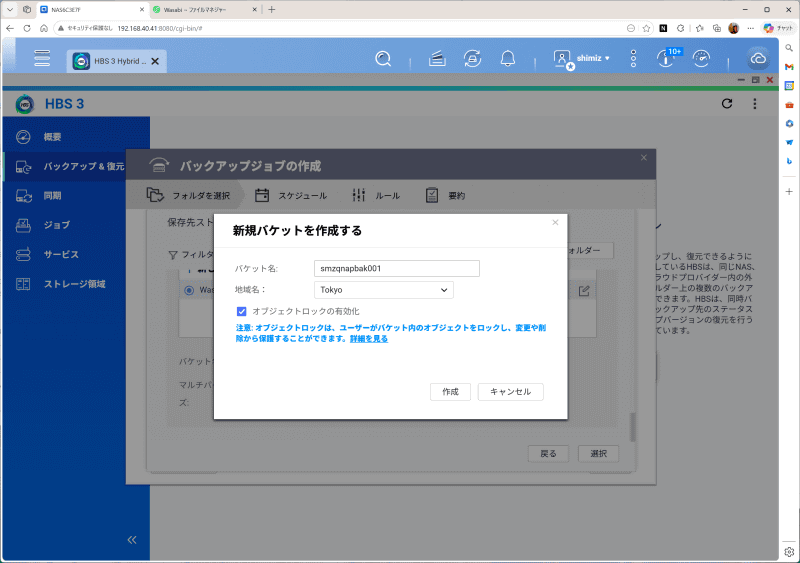Open browser settings and more menu
The width and height of the screenshot is (800, 563).
[751, 29]
